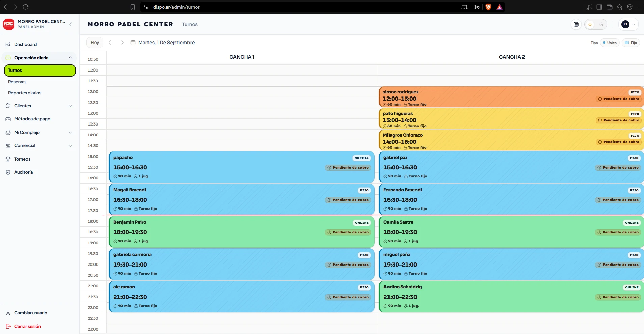Select the Turnos menu item
The height and width of the screenshot is (334, 644).
(x=40, y=71)
